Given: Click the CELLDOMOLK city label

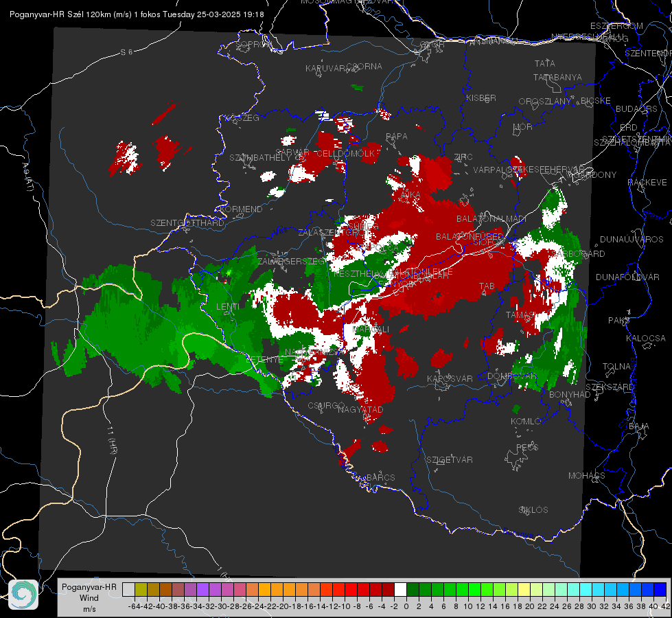Looking at the screenshot, I should 345,153.
